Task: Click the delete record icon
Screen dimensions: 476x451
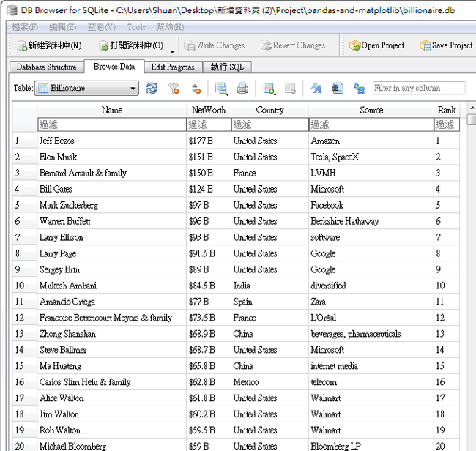Action: tap(290, 89)
